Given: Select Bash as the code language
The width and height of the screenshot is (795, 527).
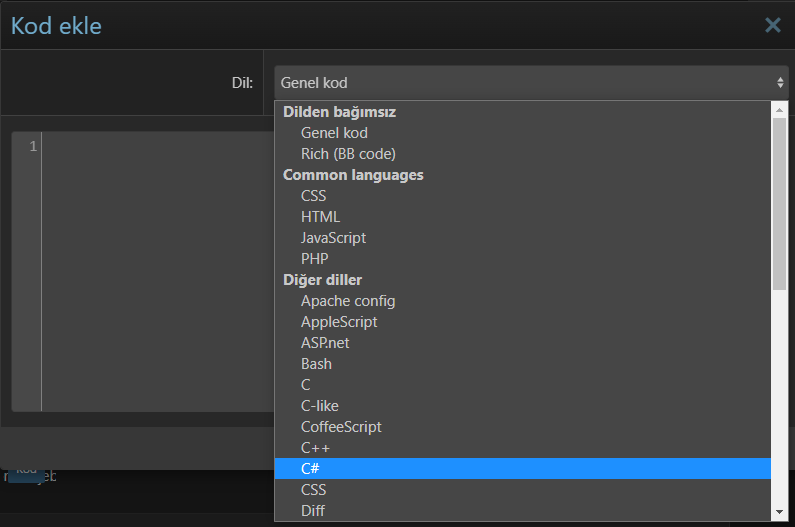Looking at the screenshot, I should coord(316,364).
